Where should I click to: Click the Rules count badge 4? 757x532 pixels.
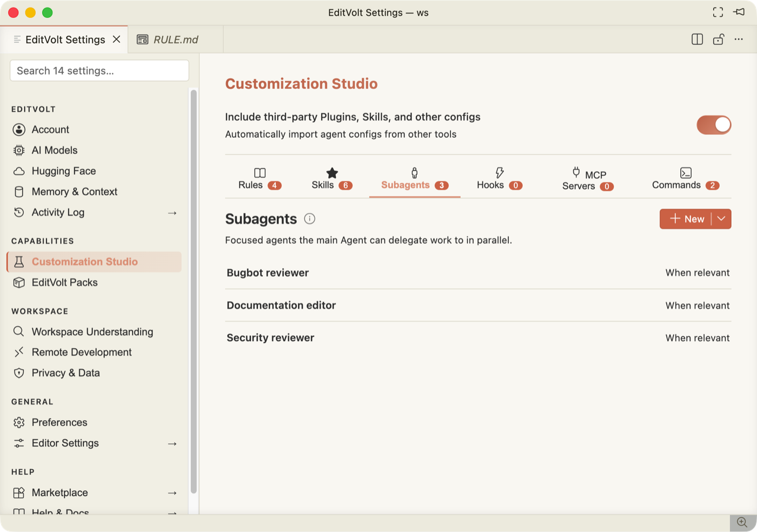click(275, 185)
